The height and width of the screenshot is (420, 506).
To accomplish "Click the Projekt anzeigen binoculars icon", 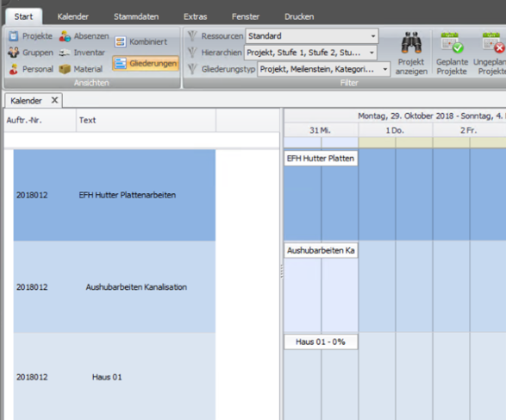I will [x=411, y=42].
